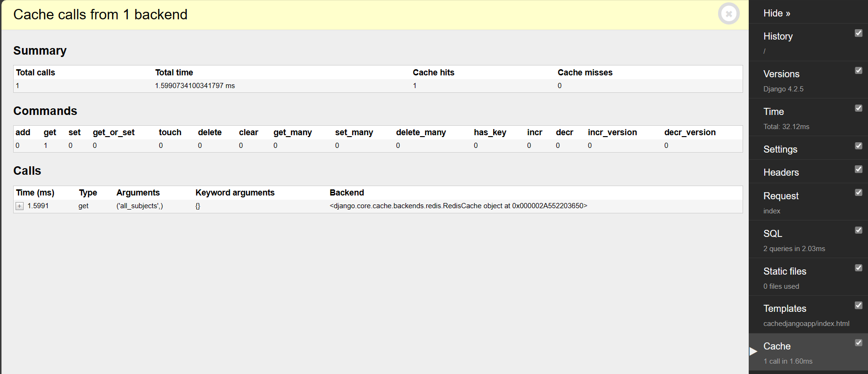Image resolution: width=868 pixels, height=374 pixels.
Task: Open the Templates panel
Action: (785, 309)
